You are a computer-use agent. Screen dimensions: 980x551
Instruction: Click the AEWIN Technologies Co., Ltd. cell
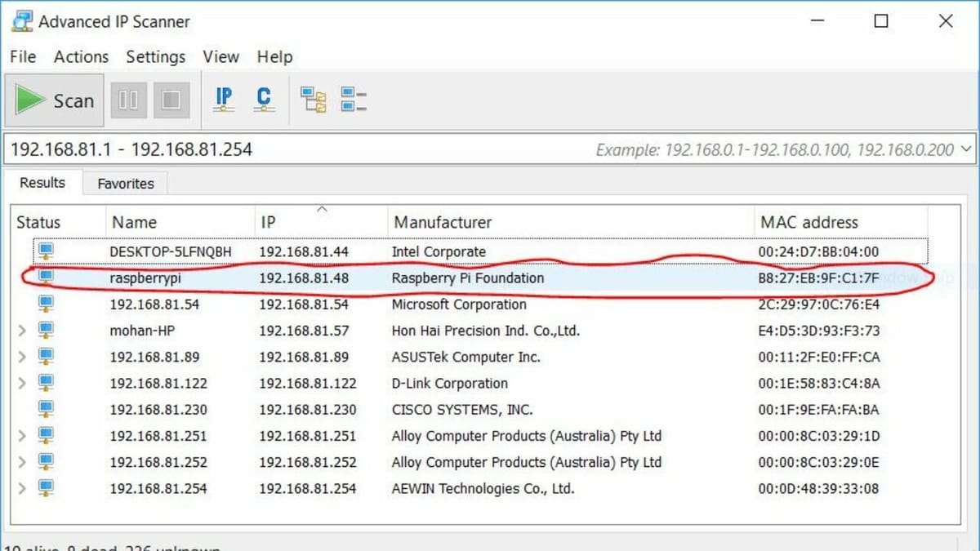coord(483,489)
